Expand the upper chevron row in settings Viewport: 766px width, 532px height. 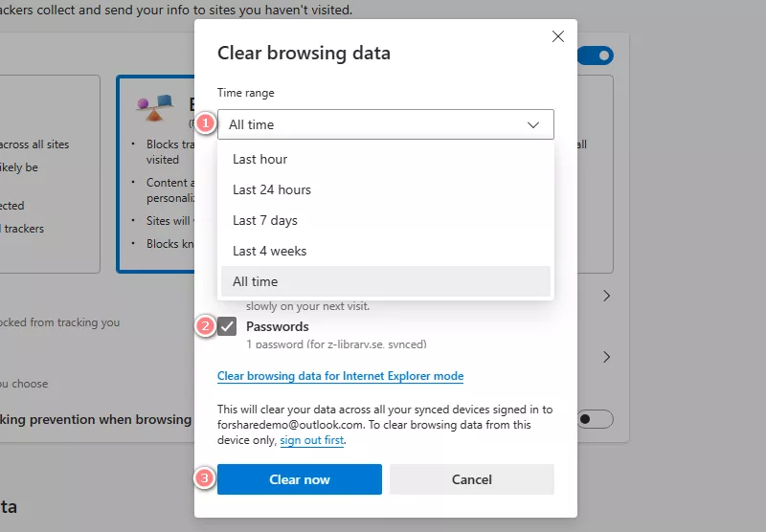[606, 296]
